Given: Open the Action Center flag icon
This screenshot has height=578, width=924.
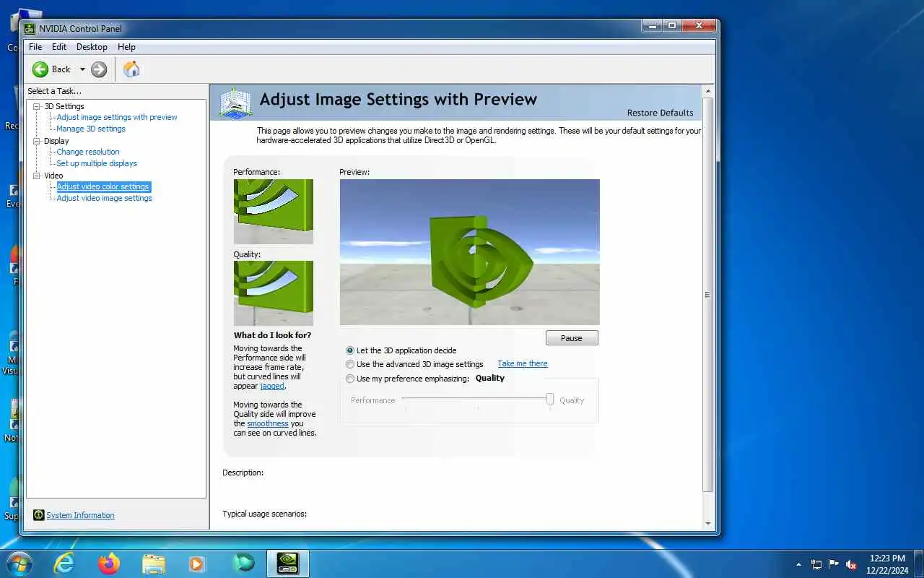Looking at the screenshot, I should (x=834, y=564).
